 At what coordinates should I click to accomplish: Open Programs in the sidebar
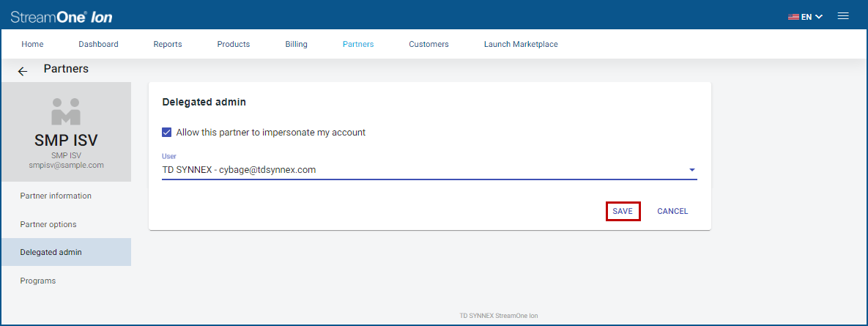click(66, 281)
